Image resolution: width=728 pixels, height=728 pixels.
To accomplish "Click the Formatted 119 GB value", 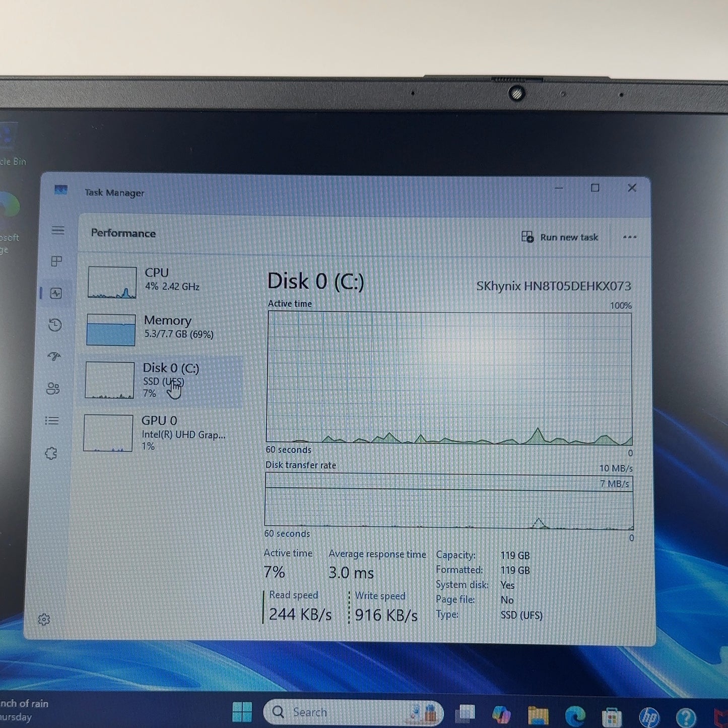I will 515,570.
